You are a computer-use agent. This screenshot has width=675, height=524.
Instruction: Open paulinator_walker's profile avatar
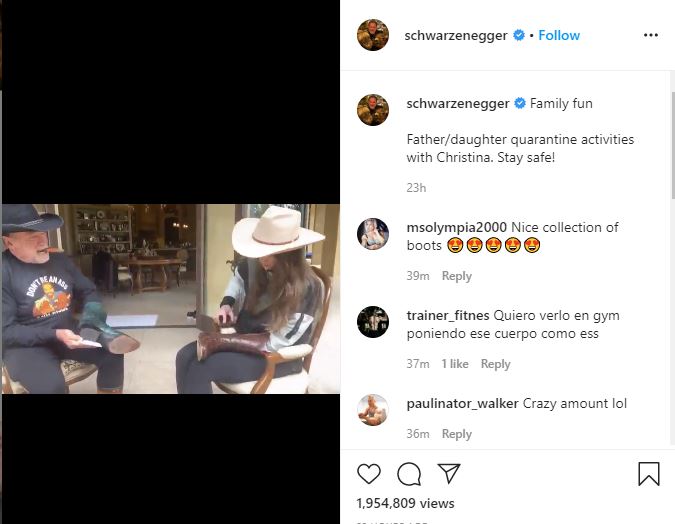point(373,410)
